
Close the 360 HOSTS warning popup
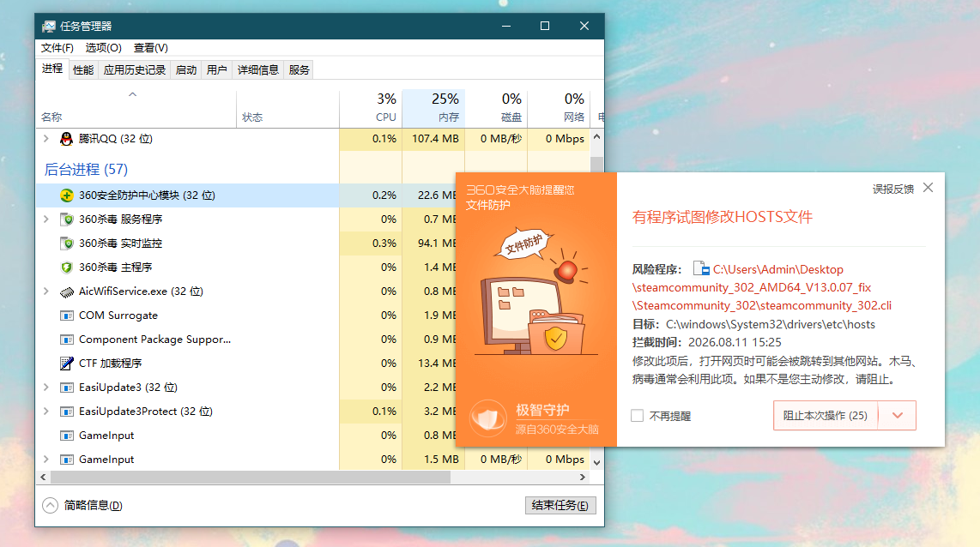929,188
